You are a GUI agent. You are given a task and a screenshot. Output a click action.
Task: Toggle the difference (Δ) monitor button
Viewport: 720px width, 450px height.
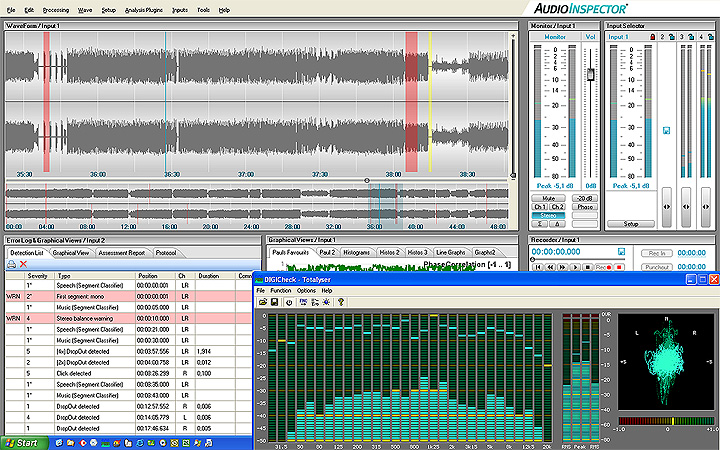[557, 224]
